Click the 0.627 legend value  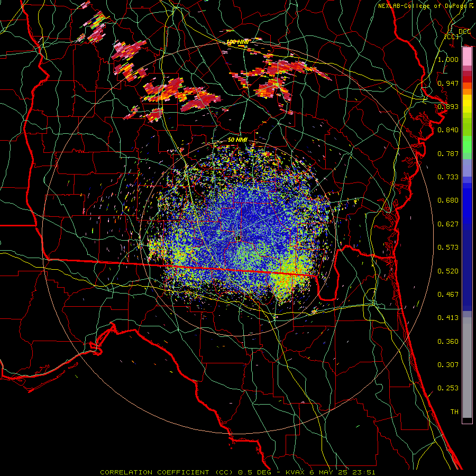pos(448,224)
